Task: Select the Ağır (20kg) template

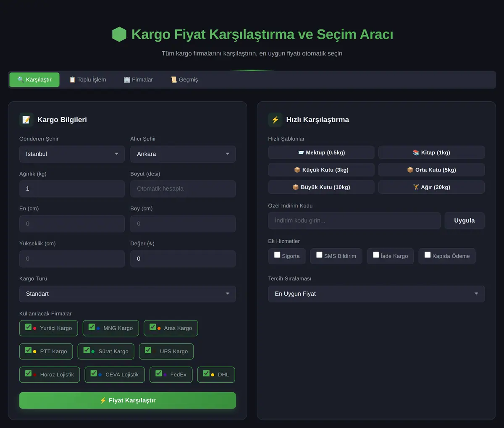Action: pyautogui.click(x=431, y=187)
